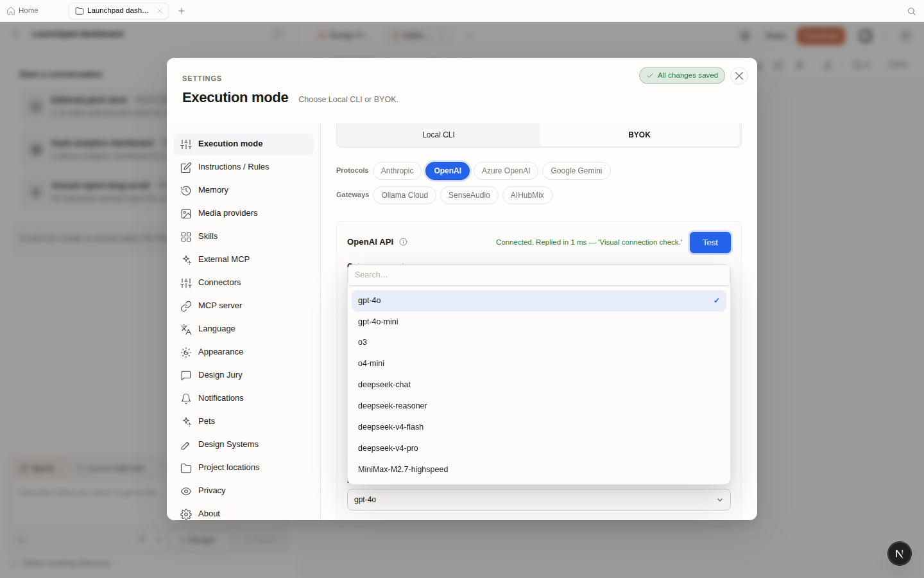Click the External MCP sparkle icon
924x578 pixels.
[186, 260]
